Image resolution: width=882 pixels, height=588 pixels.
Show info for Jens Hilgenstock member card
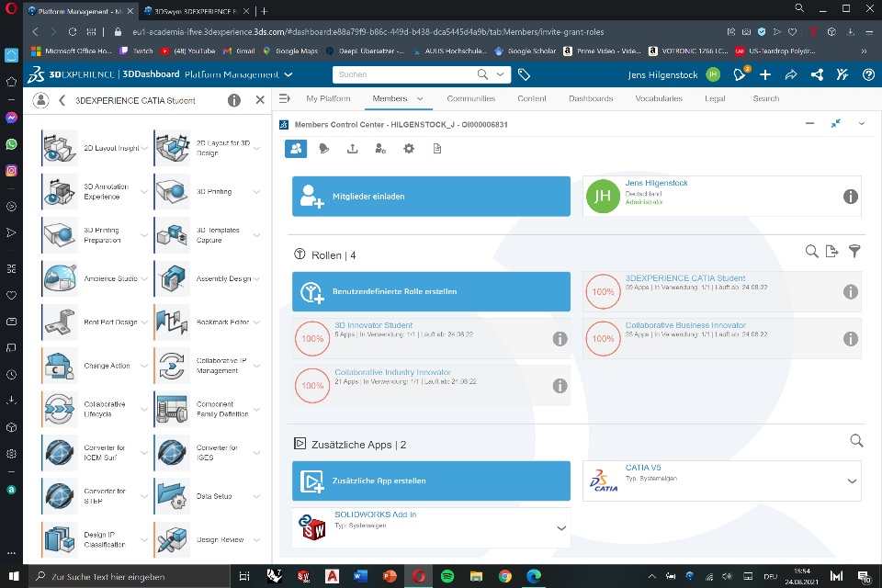[x=851, y=196]
